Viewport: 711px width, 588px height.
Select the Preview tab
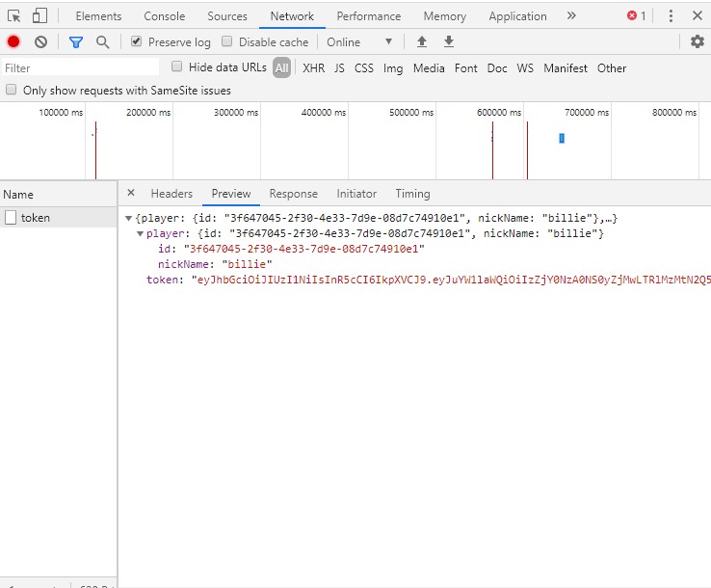pyautogui.click(x=231, y=194)
